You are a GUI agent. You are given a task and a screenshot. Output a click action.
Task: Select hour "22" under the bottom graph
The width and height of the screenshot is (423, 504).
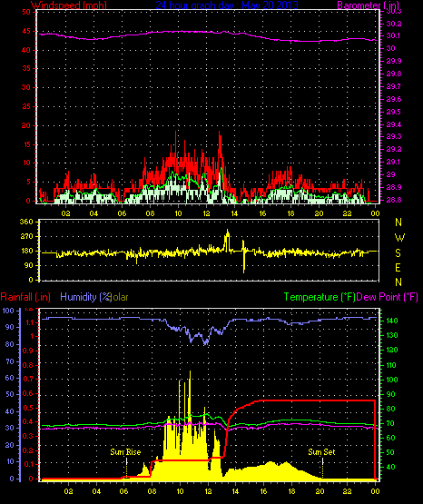click(348, 491)
